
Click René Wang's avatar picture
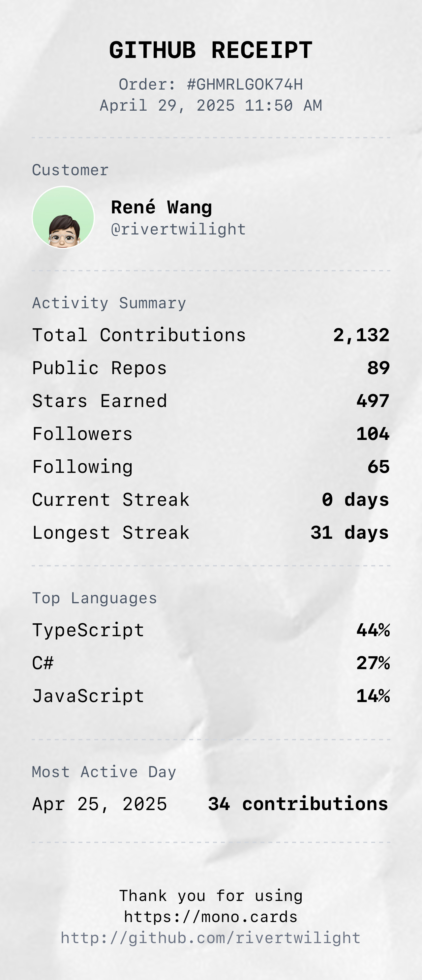tap(63, 217)
